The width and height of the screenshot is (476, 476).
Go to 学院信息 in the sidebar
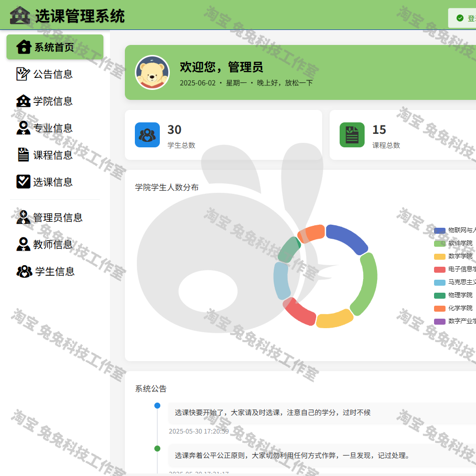pyautogui.click(x=55, y=101)
